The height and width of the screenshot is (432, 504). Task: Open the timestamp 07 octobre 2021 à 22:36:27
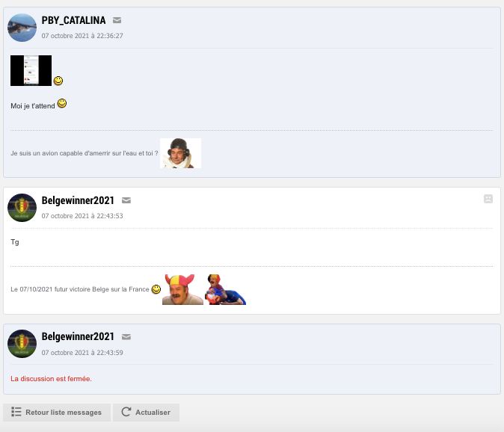pyautogui.click(x=82, y=36)
